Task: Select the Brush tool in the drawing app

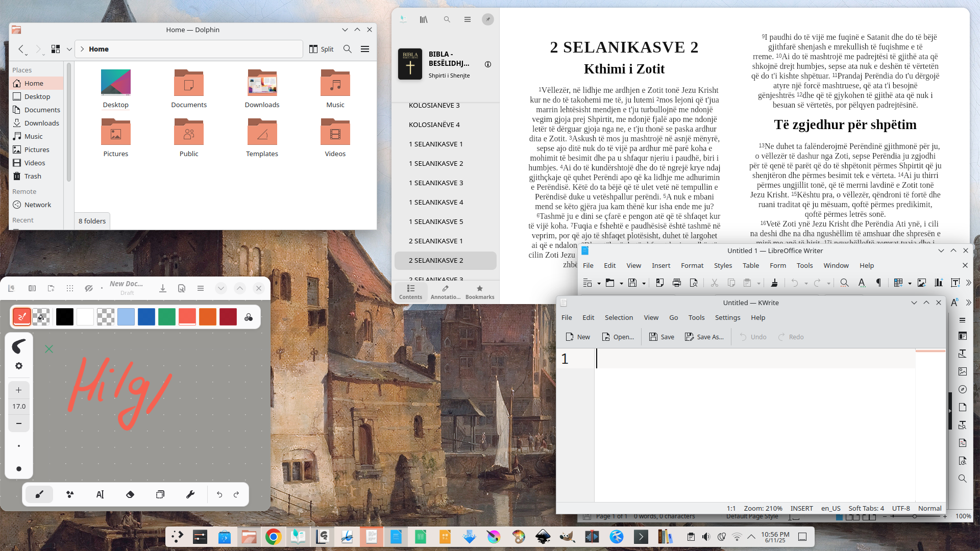Action: coord(39,494)
